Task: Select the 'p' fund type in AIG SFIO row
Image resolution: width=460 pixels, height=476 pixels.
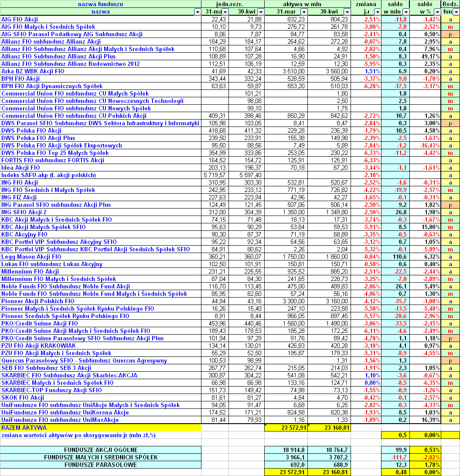Action: click(450, 34)
